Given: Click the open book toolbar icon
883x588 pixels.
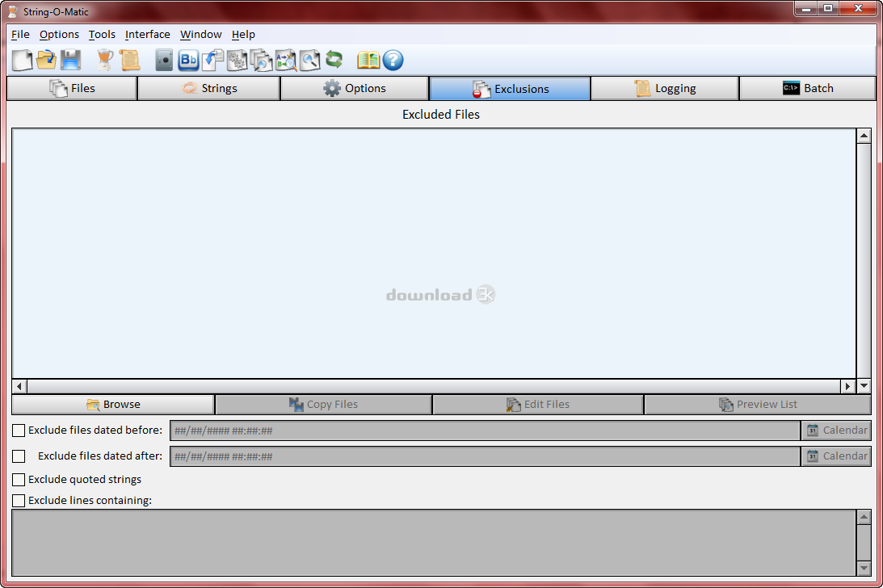Looking at the screenshot, I should [368, 60].
